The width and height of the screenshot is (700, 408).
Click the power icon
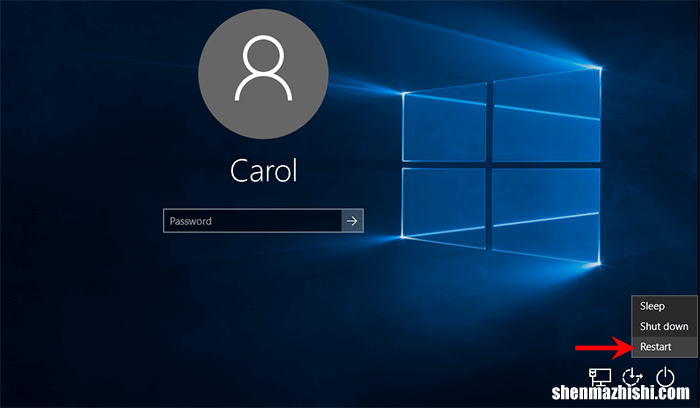(665, 376)
